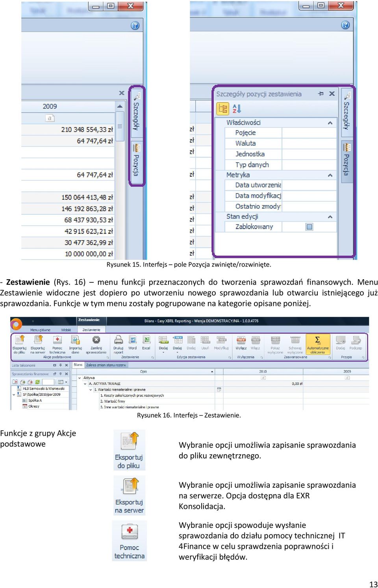Image resolution: width=378 pixels, height=588 pixels.
Task: Switch details panel to categorized view icon
Action: click(223, 109)
